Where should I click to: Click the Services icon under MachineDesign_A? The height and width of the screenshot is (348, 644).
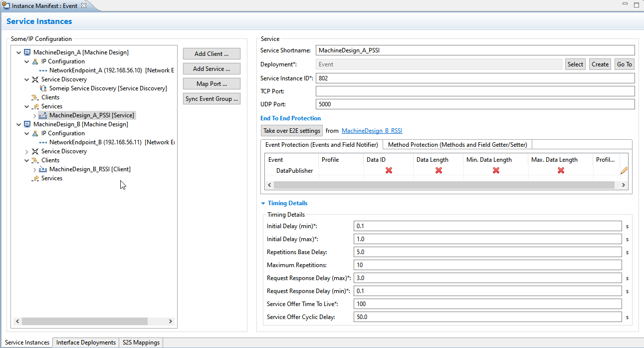pos(35,106)
